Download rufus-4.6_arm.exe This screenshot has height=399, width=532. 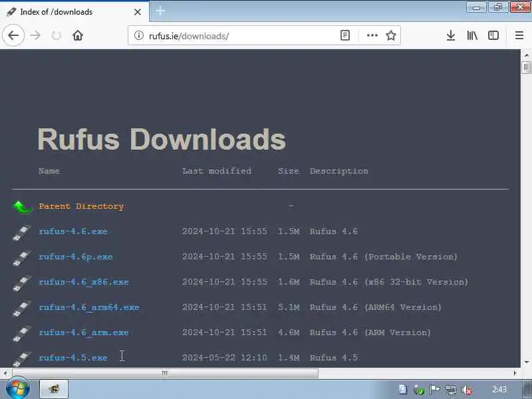pos(84,332)
